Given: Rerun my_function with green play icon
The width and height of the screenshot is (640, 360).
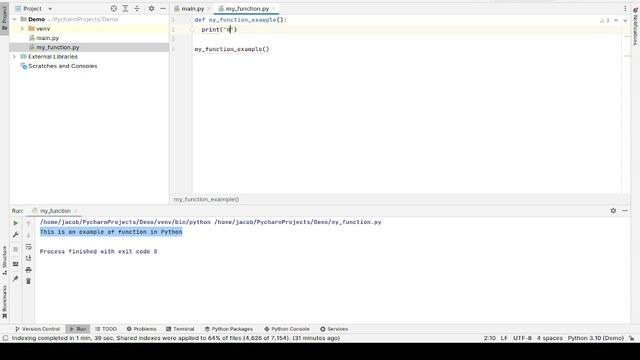Looking at the screenshot, I should (16, 223).
